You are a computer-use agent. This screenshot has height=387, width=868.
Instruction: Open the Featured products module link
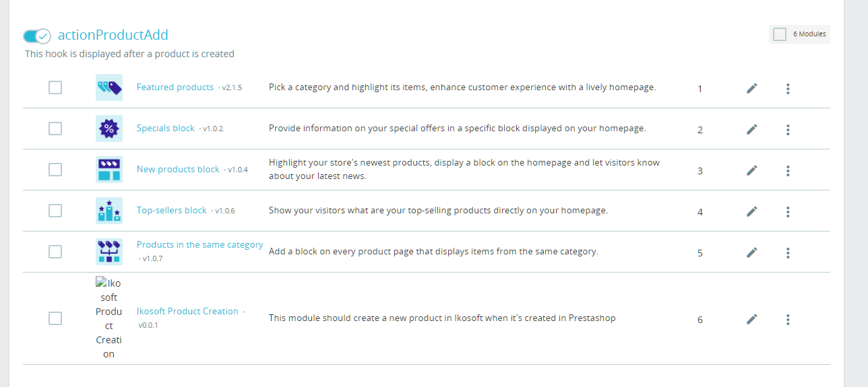[175, 87]
